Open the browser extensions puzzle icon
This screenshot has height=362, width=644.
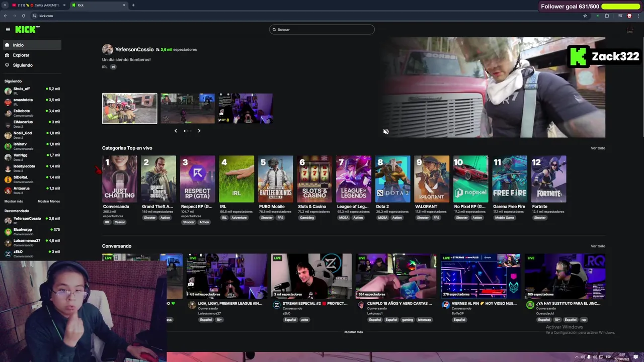click(x=607, y=16)
